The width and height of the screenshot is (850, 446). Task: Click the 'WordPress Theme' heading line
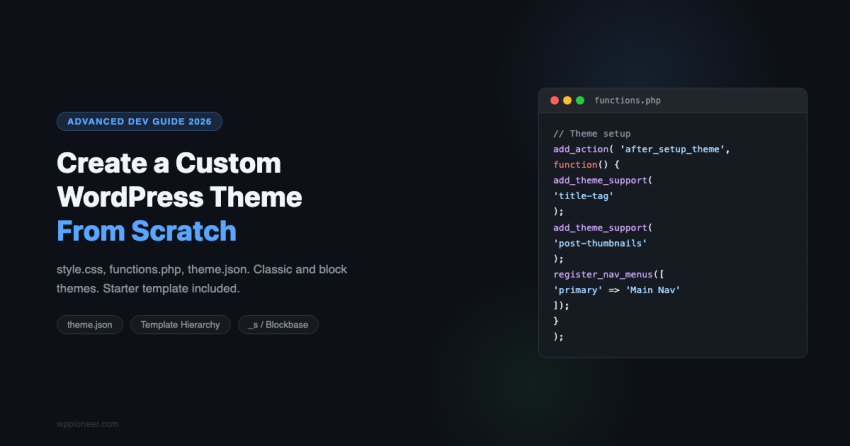coord(179,197)
